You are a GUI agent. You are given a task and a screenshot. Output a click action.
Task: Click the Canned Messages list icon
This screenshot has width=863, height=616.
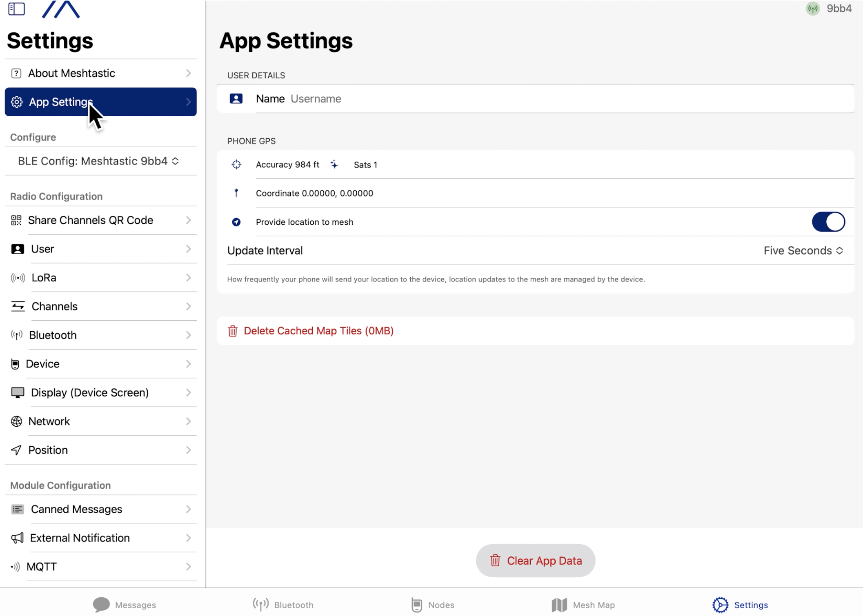point(17,509)
